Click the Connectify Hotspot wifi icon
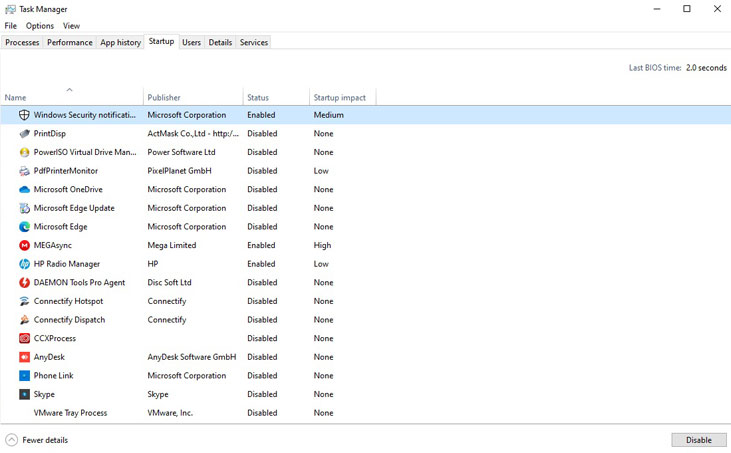The image size is (731, 453). point(24,302)
